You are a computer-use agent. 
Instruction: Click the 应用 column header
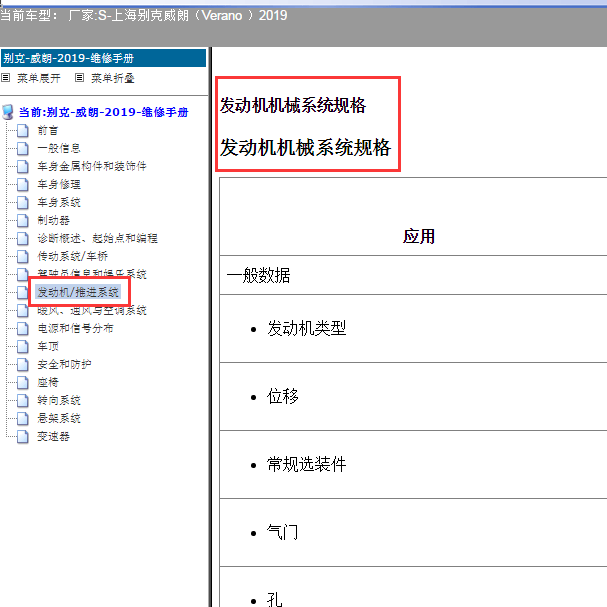(419, 236)
